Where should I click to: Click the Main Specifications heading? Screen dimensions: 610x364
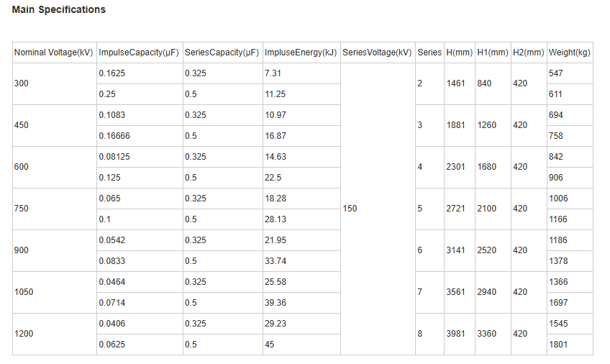(59, 10)
